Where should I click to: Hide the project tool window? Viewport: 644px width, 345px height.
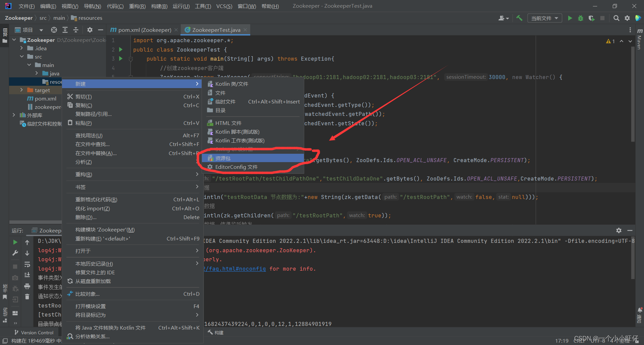pyautogui.click(x=100, y=30)
